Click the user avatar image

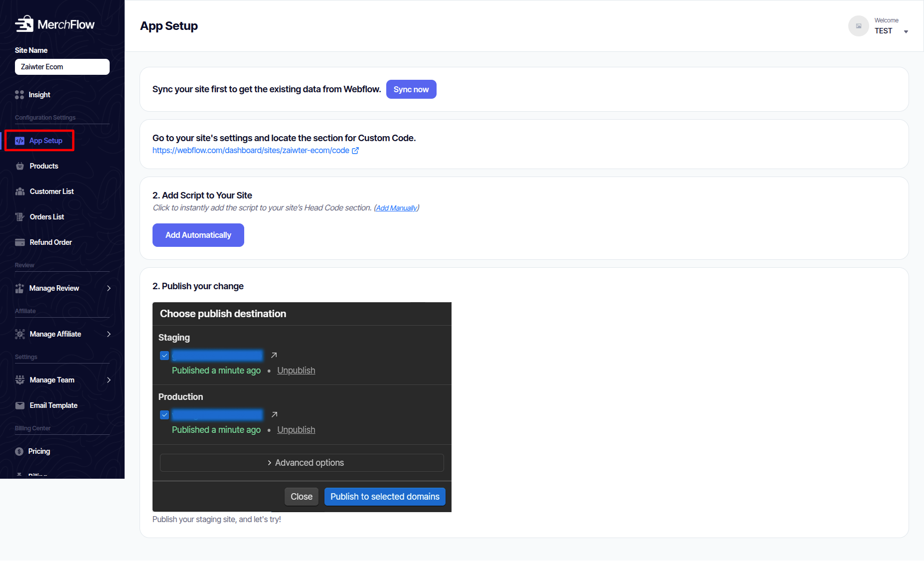click(858, 26)
